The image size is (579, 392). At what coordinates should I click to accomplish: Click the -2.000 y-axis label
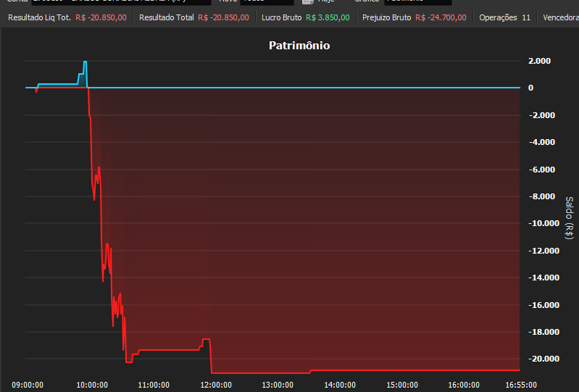pos(542,115)
